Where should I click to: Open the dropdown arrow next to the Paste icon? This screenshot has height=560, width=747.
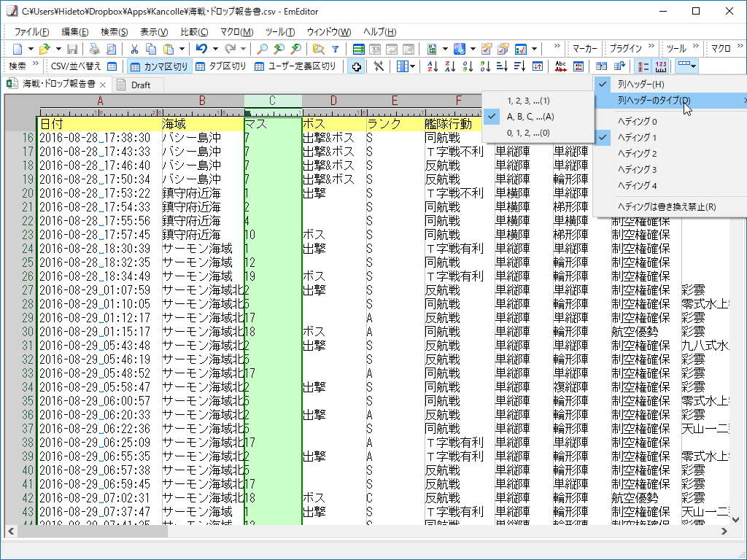pyautogui.click(x=182, y=50)
